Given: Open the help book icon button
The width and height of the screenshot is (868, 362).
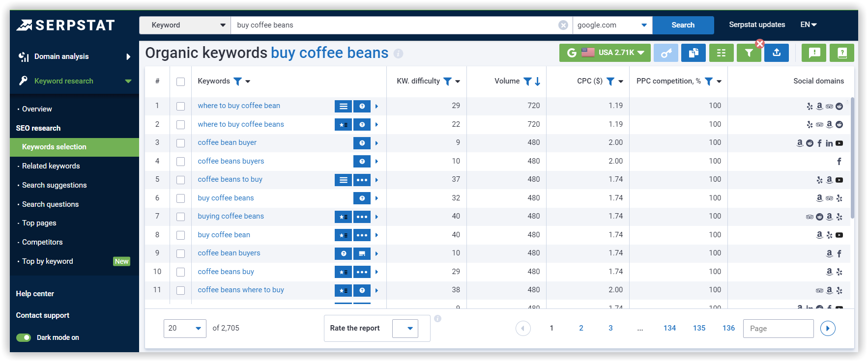Looking at the screenshot, I should [842, 53].
